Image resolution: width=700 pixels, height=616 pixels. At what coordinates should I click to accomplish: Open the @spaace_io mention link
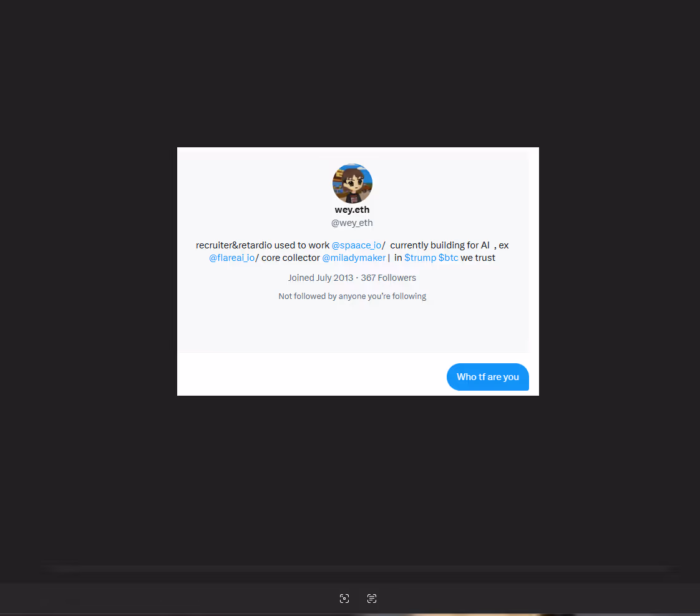(x=356, y=245)
